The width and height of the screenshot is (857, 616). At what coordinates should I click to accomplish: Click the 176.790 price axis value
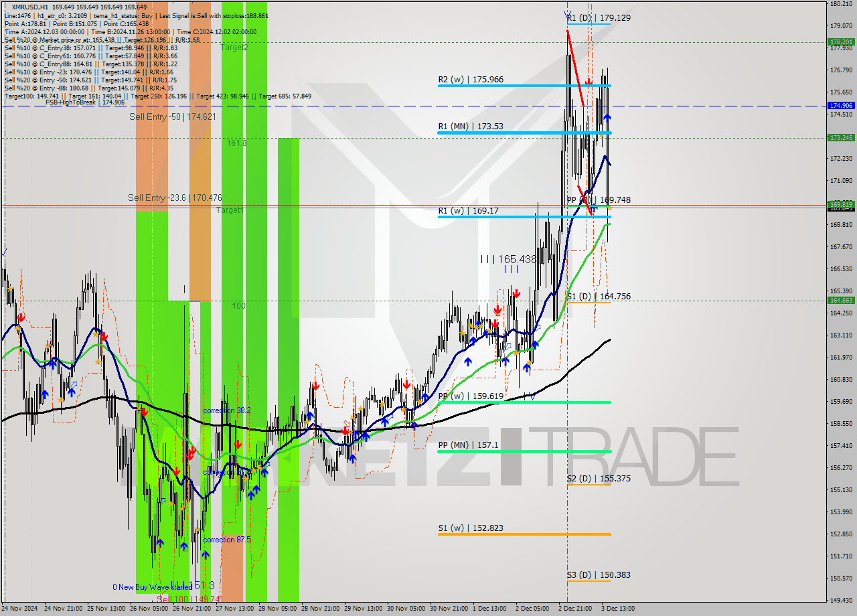click(x=841, y=70)
